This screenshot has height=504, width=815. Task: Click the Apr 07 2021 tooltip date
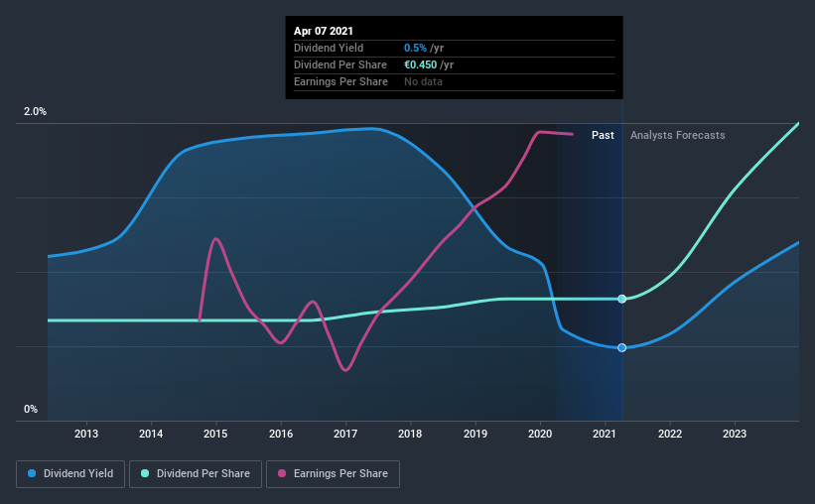pos(324,31)
